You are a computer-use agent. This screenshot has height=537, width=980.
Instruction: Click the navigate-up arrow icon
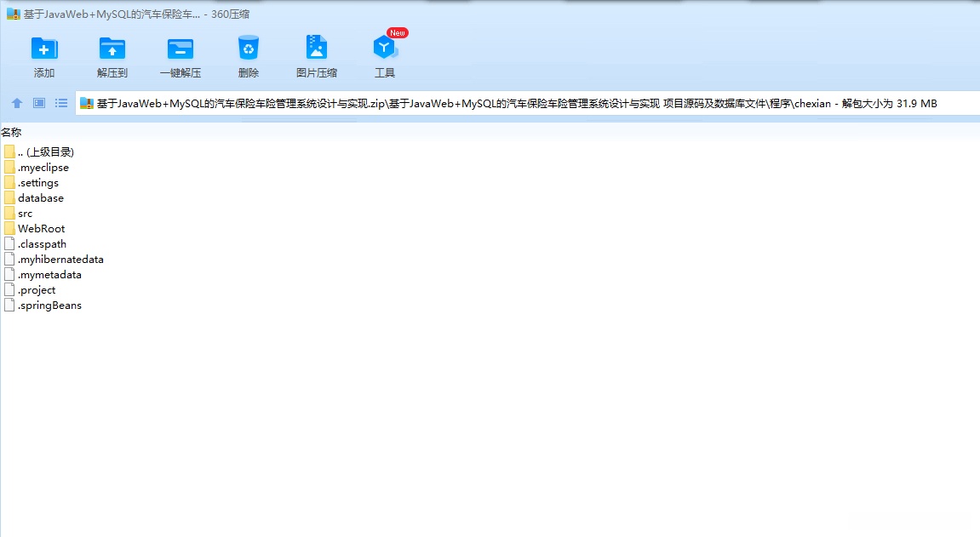pyautogui.click(x=16, y=102)
